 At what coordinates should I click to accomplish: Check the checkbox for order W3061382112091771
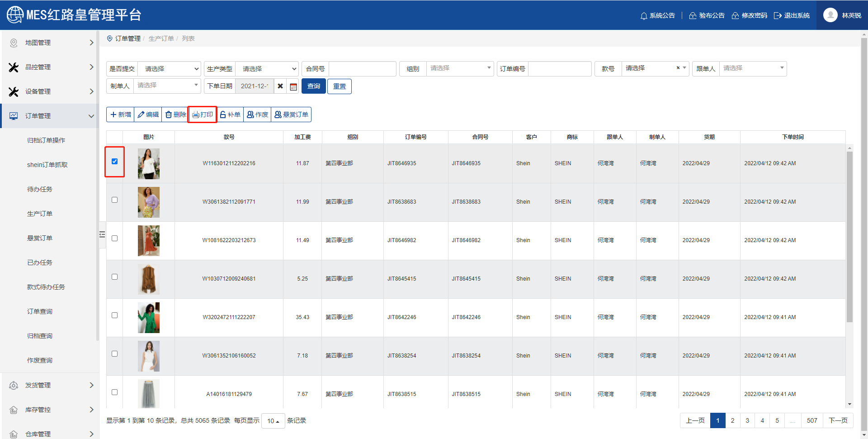point(115,200)
